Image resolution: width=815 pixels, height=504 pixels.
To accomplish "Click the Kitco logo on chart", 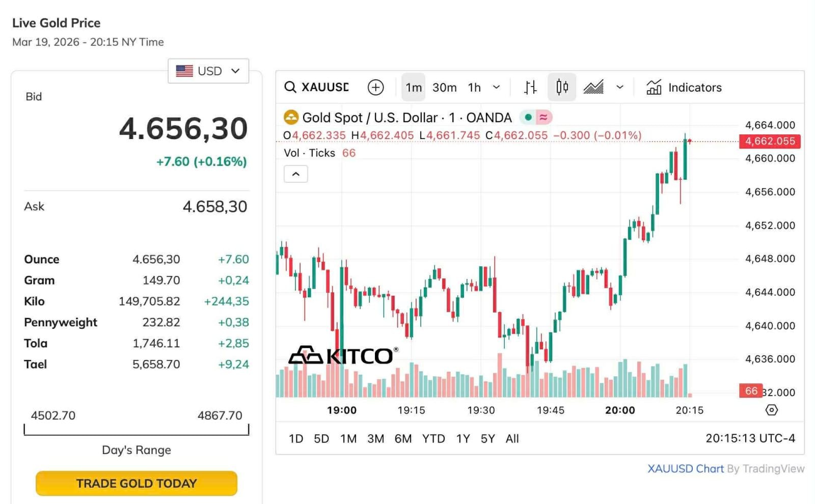I will coord(343,355).
